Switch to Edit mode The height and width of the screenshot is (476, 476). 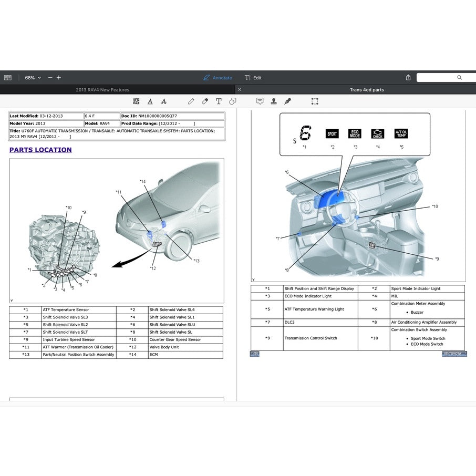pyautogui.click(x=253, y=78)
